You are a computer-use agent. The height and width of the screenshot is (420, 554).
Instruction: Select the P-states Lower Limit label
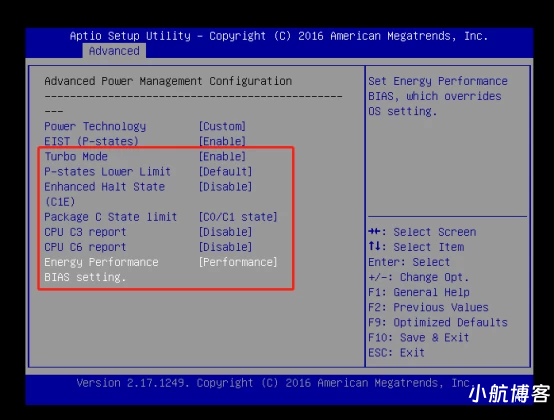tap(107, 172)
